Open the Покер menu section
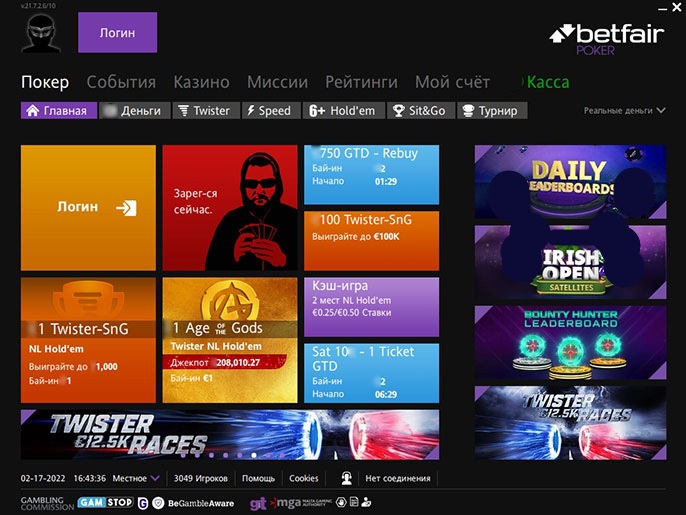Image resolution: width=686 pixels, height=515 pixels. coord(45,82)
